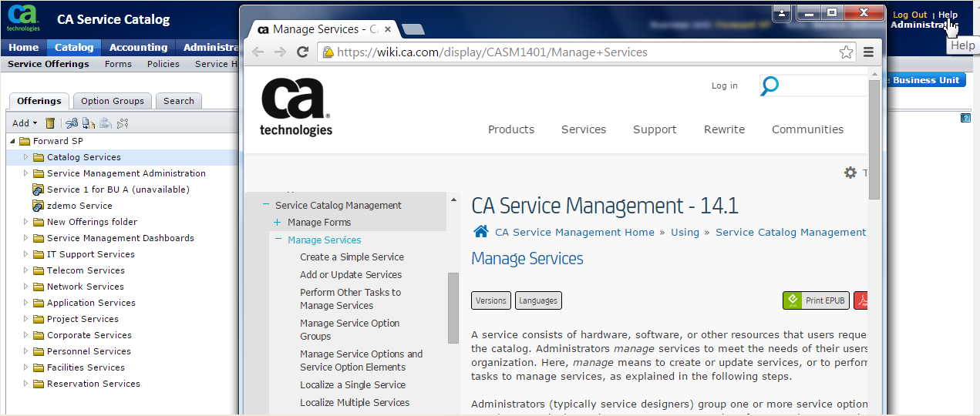Open Localize a Single Service wiki link
980x416 pixels.
pos(352,385)
